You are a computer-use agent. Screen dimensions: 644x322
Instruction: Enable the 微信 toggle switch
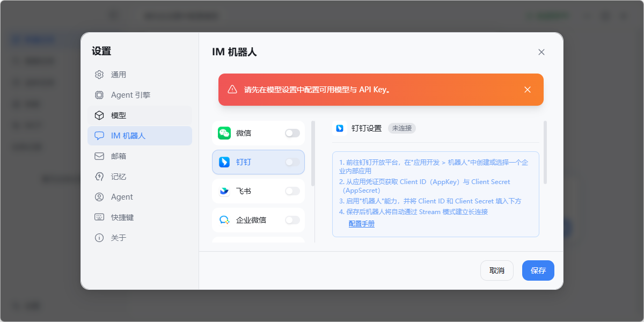(x=292, y=133)
